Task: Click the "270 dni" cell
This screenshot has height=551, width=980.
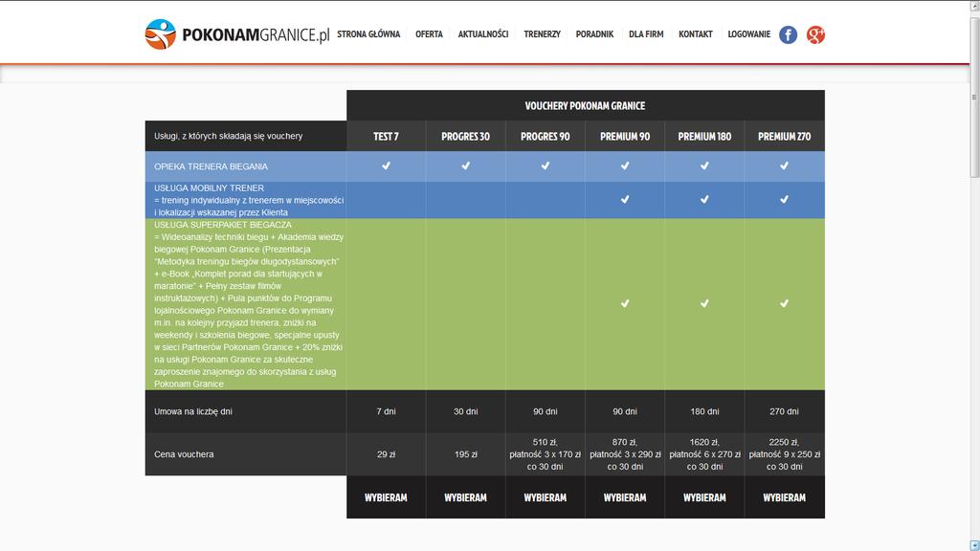Action: [x=785, y=411]
